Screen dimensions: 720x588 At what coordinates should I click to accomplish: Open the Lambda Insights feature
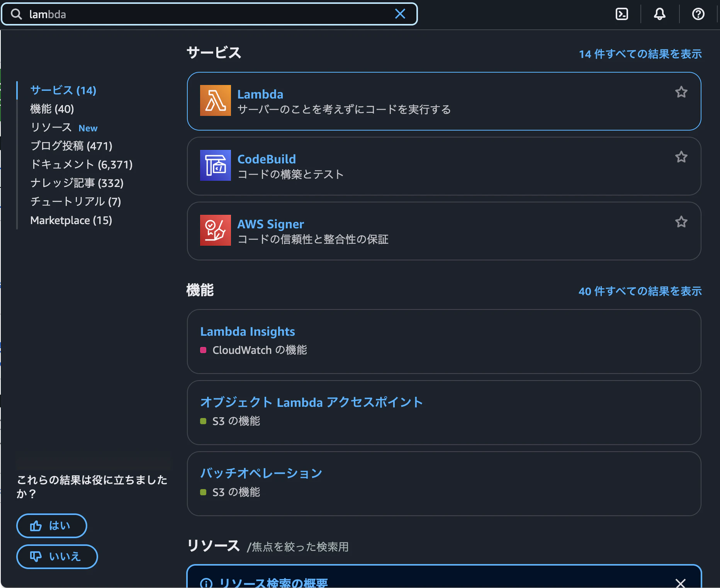248,331
